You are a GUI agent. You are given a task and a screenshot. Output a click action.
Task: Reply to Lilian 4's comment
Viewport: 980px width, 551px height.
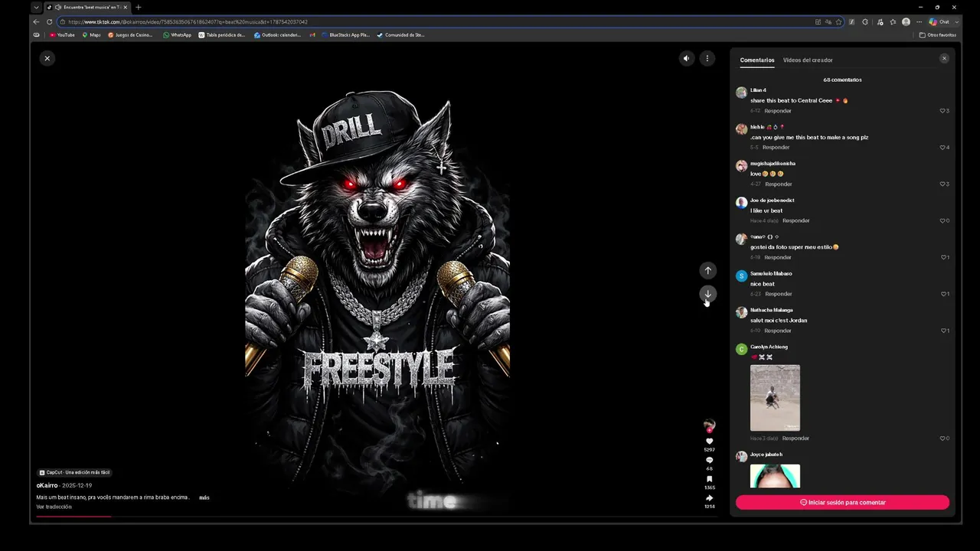(778, 111)
